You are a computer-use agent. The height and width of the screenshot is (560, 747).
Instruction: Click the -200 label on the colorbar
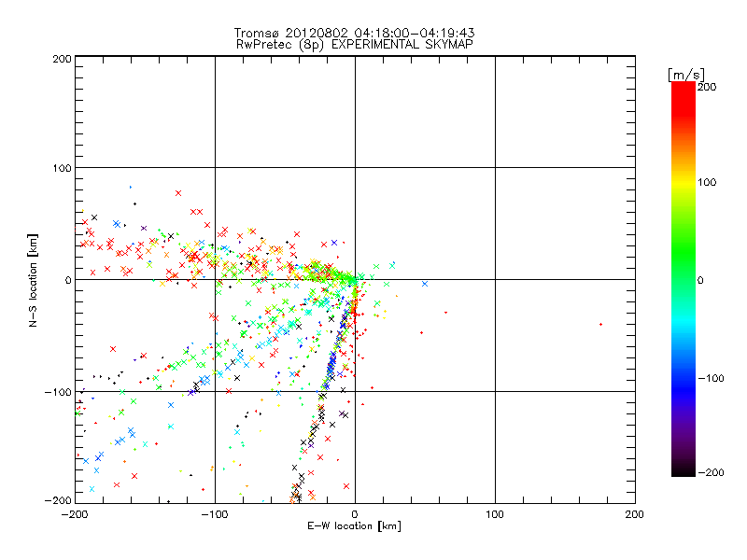[711, 472]
